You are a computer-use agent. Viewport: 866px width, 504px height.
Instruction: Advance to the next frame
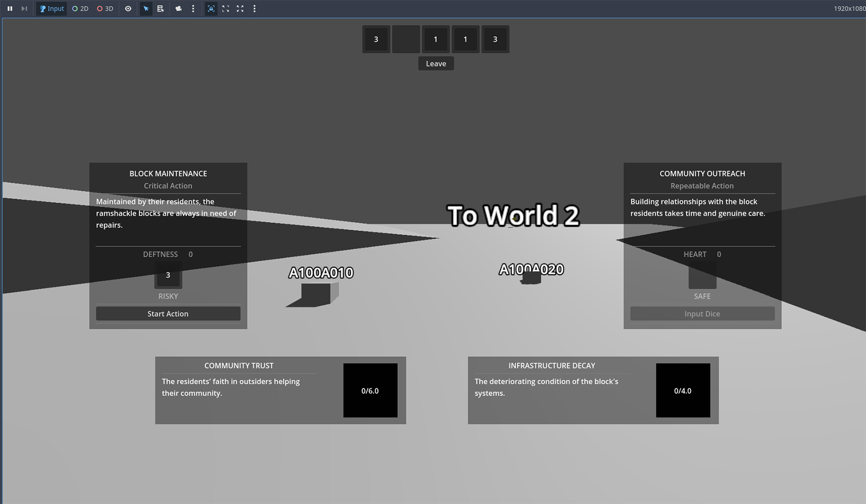[x=24, y=9]
